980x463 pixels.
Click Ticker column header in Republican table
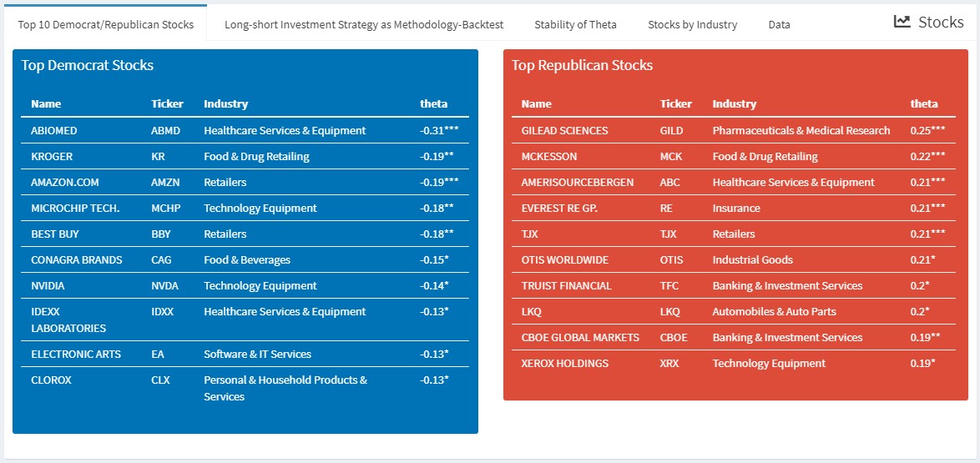pyautogui.click(x=675, y=104)
